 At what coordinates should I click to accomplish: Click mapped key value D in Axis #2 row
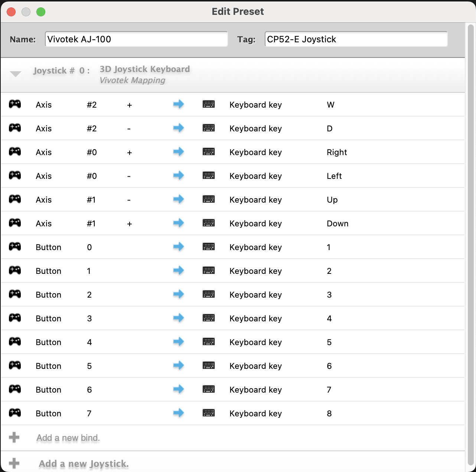330,128
